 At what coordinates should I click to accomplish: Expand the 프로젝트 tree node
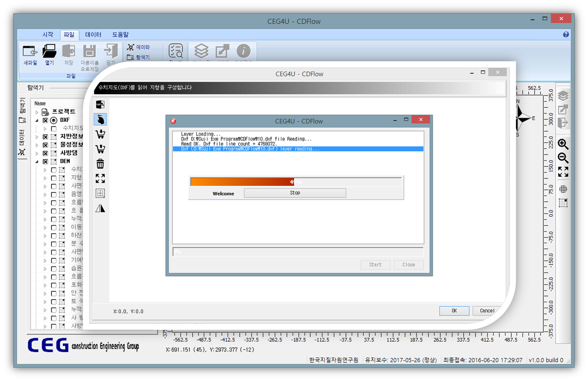pyautogui.click(x=37, y=112)
